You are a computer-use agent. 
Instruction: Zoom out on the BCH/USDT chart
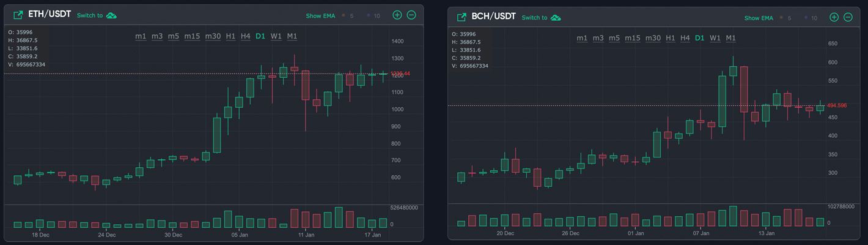848,17
